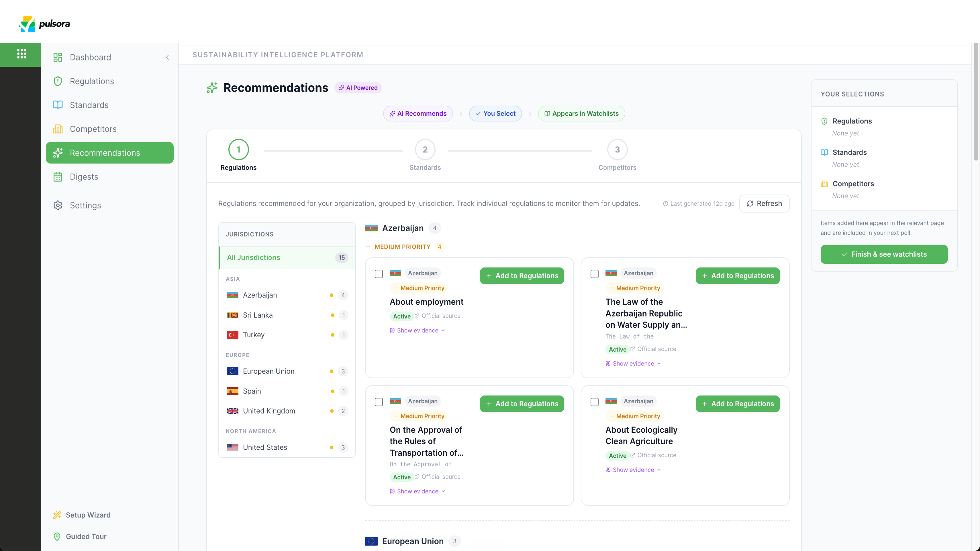The image size is (980, 551).
Task: Filter by Sri Lanka jurisdiction
Action: pos(287,315)
